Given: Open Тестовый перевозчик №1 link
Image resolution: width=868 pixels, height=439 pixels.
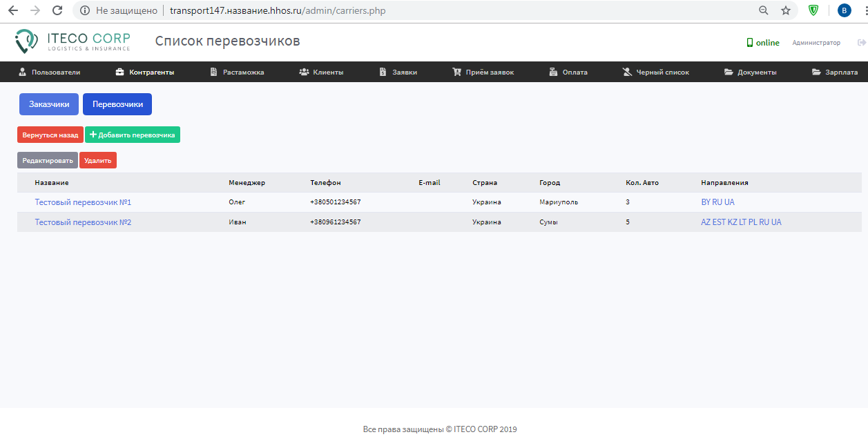Looking at the screenshot, I should [83, 202].
